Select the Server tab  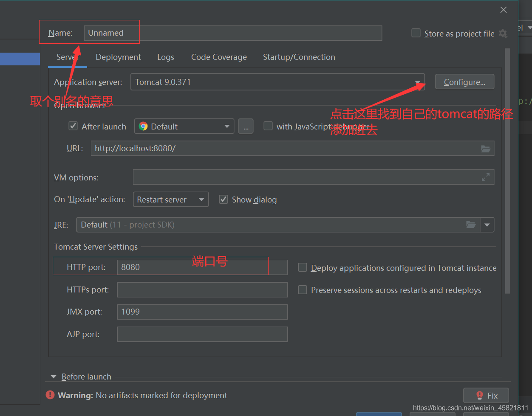point(67,57)
